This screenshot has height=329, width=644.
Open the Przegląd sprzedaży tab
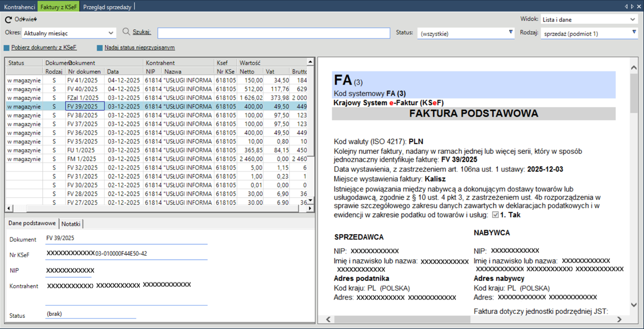(107, 7)
